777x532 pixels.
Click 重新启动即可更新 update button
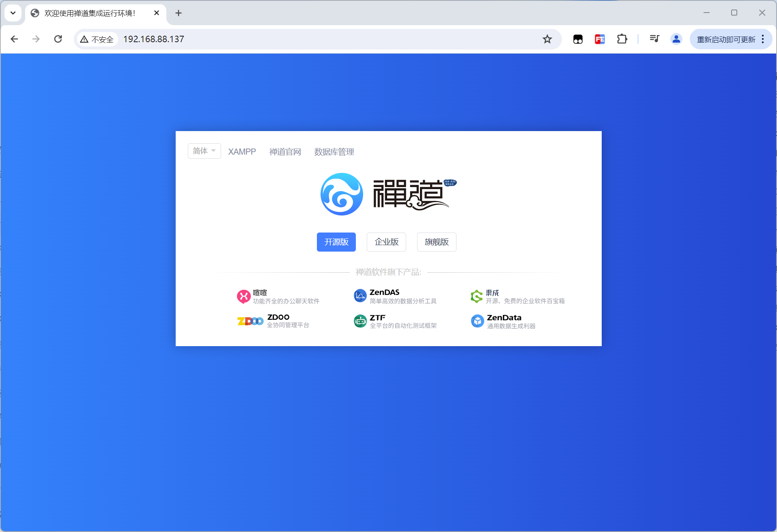(x=726, y=39)
